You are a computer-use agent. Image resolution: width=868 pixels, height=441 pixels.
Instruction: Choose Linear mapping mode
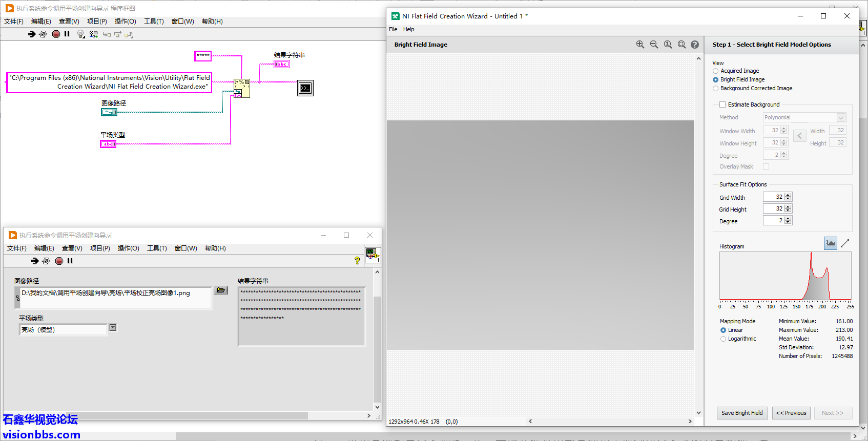click(x=723, y=330)
